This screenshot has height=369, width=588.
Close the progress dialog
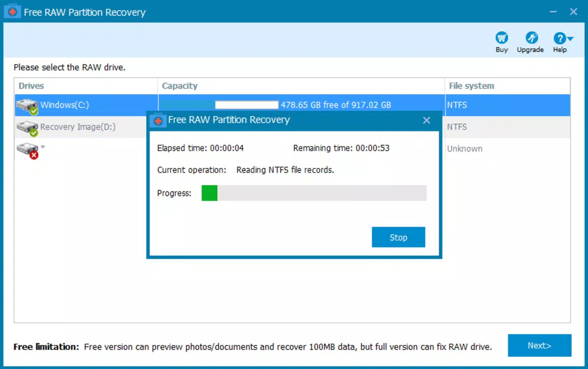[426, 120]
